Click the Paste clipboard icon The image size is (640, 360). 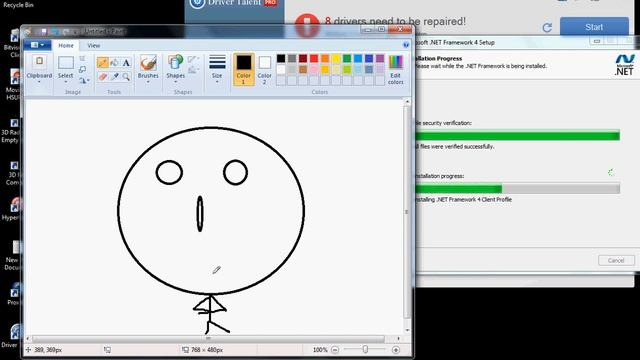tap(39, 62)
